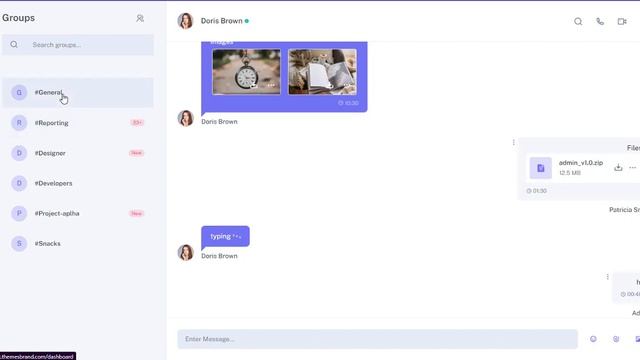640x360 pixels.
Task: Start a voice call with Doris Brown
Action: coord(600,22)
